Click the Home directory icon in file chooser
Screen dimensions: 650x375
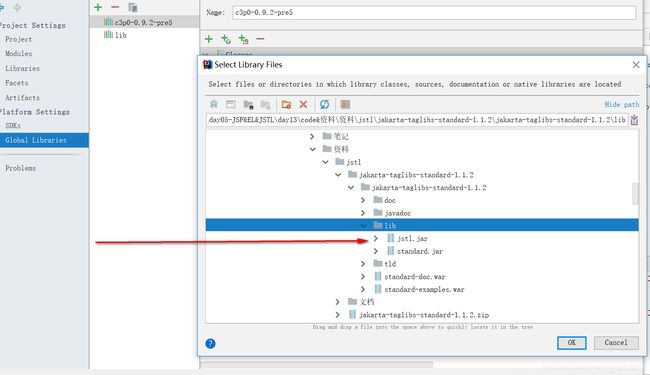(213, 104)
